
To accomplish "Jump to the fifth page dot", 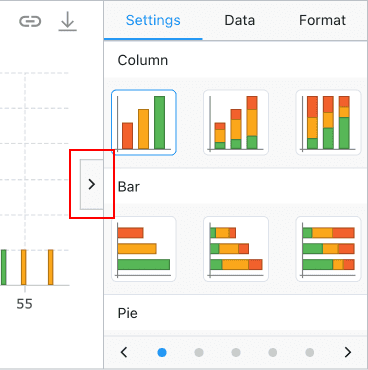I will [x=310, y=352].
